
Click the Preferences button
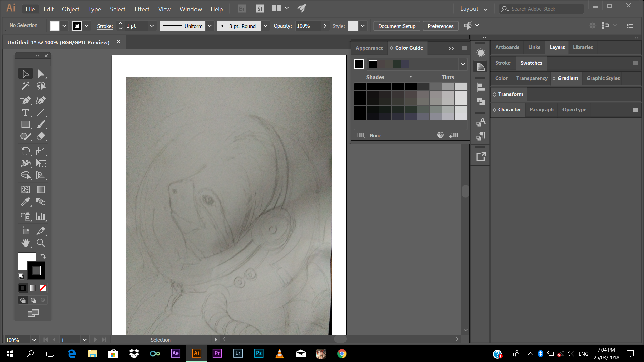point(440,26)
